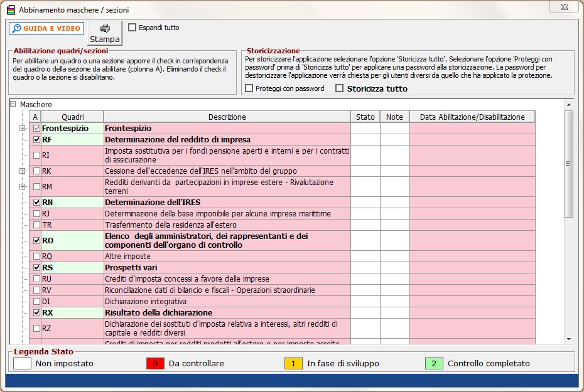Enable the Espandi tutto checkbox
Viewport: 584px width, 392px height.
coord(132,28)
